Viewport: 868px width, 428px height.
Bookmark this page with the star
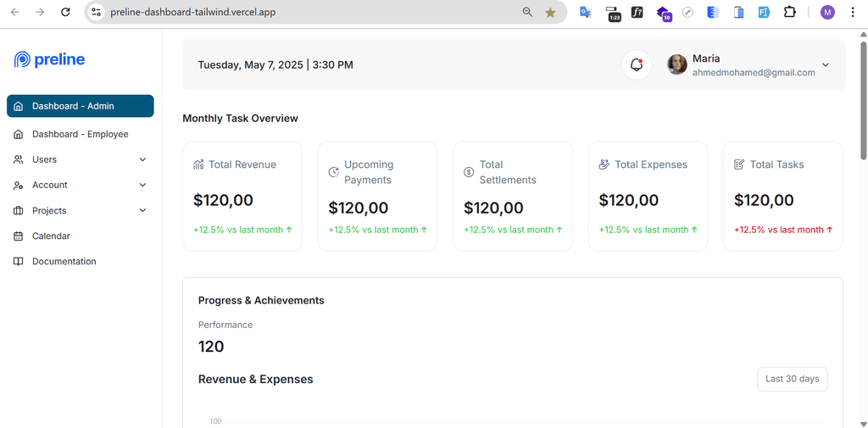(x=550, y=12)
